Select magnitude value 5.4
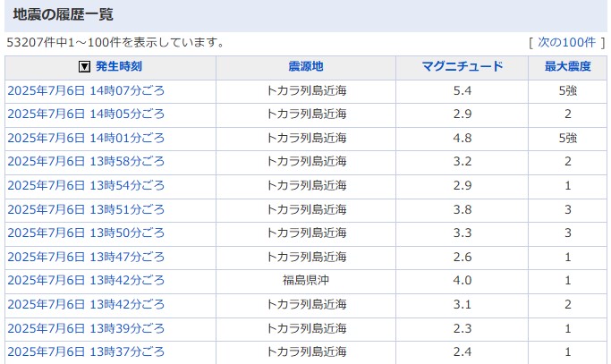The height and width of the screenshot is (364, 611). (462, 91)
